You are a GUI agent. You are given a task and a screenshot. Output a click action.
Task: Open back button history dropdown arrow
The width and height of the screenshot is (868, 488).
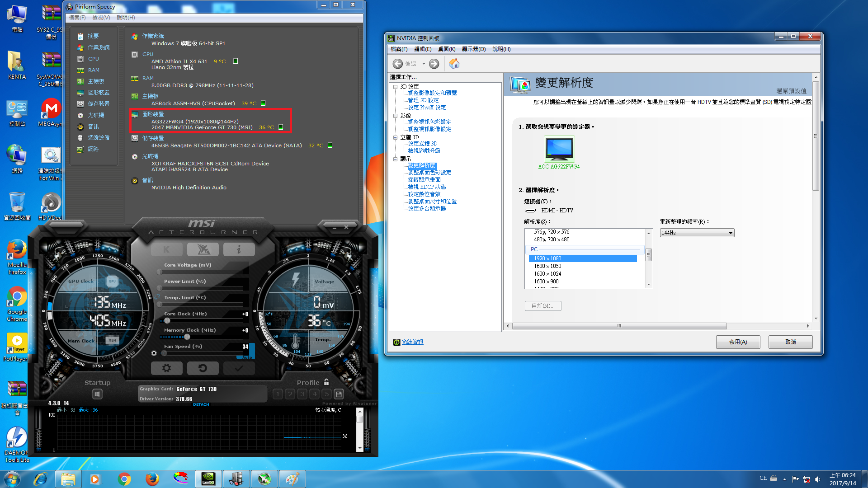[x=424, y=64]
